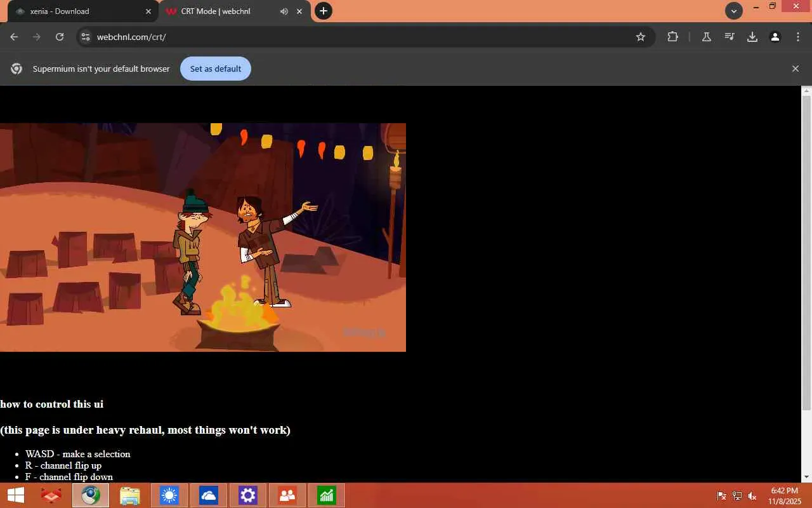Open the taskbar clock and date
This screenshot has width=812, height=508.
[784, 496]
